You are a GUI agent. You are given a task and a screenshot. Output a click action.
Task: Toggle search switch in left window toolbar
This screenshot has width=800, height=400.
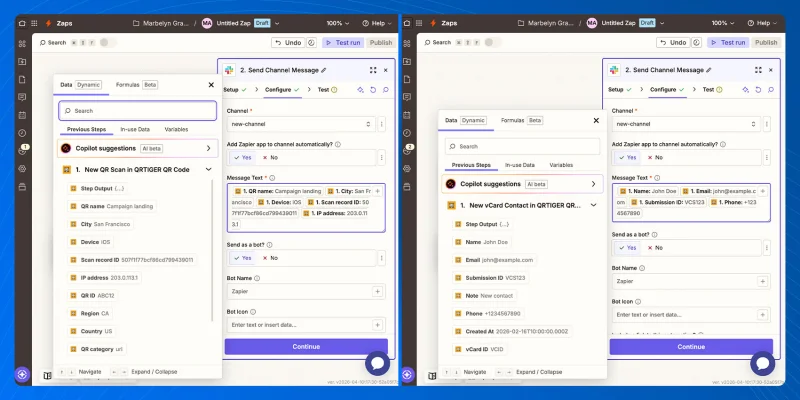click(x=107, y=42)
